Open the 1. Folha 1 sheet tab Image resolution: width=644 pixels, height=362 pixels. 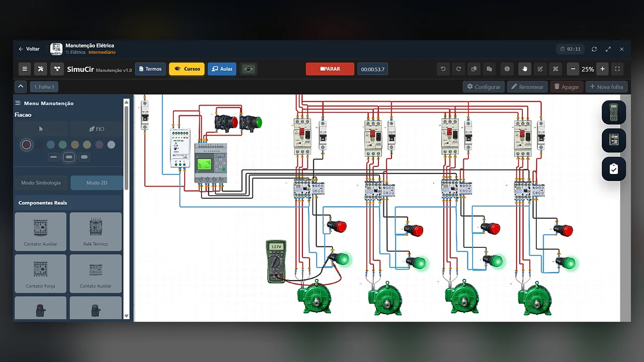point(44,87)
